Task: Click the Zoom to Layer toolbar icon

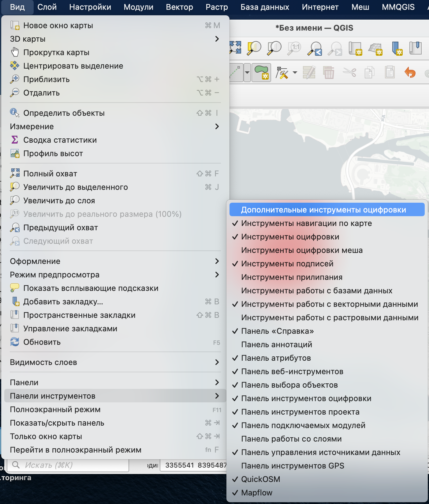Action: point(274,48)
